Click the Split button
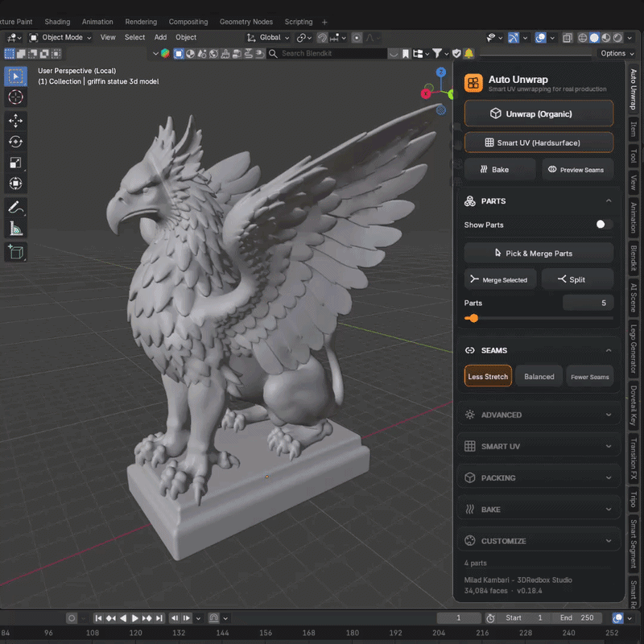Screen dimensions: 644x644 577,279
